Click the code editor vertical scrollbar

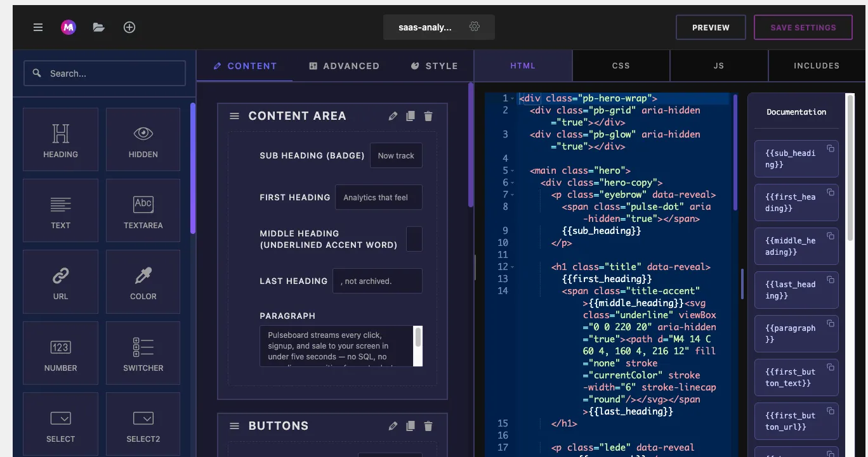click(x=735, y=152)
